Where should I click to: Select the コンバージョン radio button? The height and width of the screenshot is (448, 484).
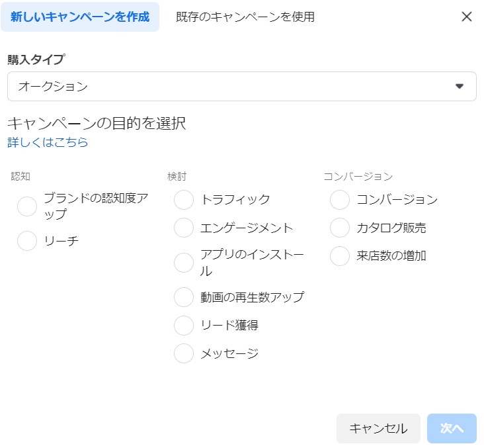340,199
